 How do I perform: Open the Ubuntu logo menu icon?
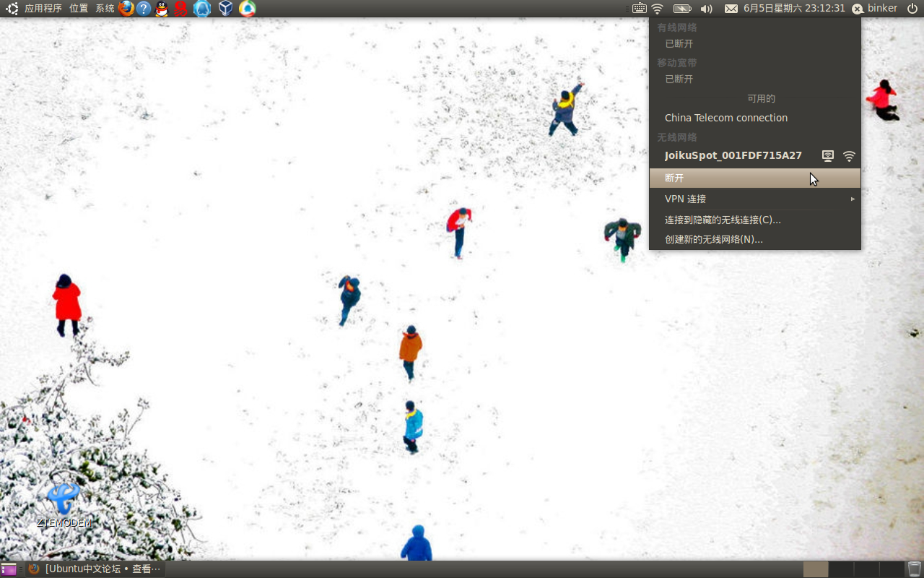12,9
